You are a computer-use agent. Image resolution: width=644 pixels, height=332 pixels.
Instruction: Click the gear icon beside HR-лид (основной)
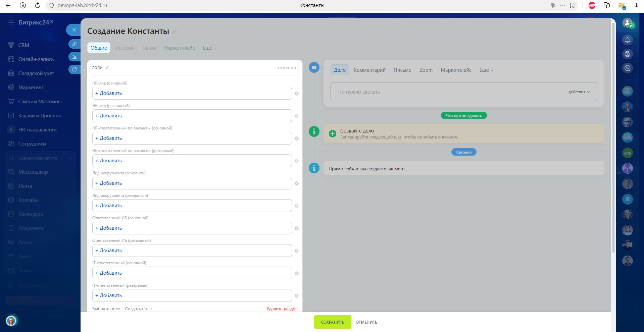click(x=297, y=94)
